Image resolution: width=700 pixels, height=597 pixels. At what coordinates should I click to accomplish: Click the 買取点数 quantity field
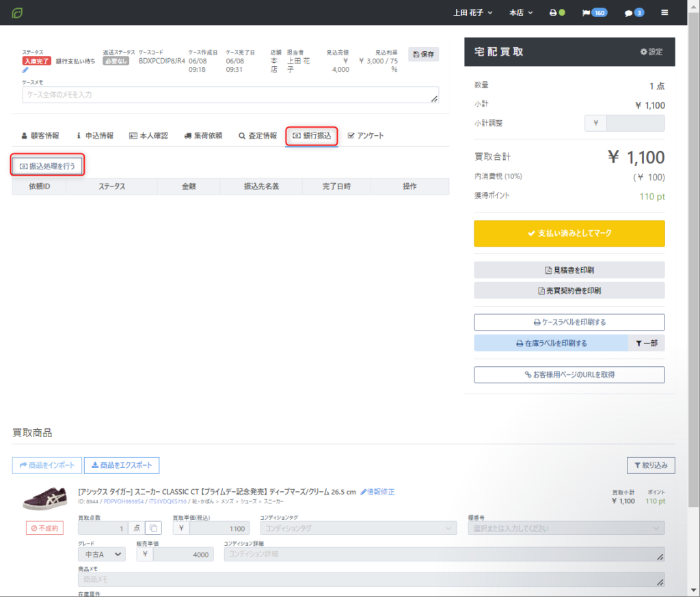click(103, 528)
